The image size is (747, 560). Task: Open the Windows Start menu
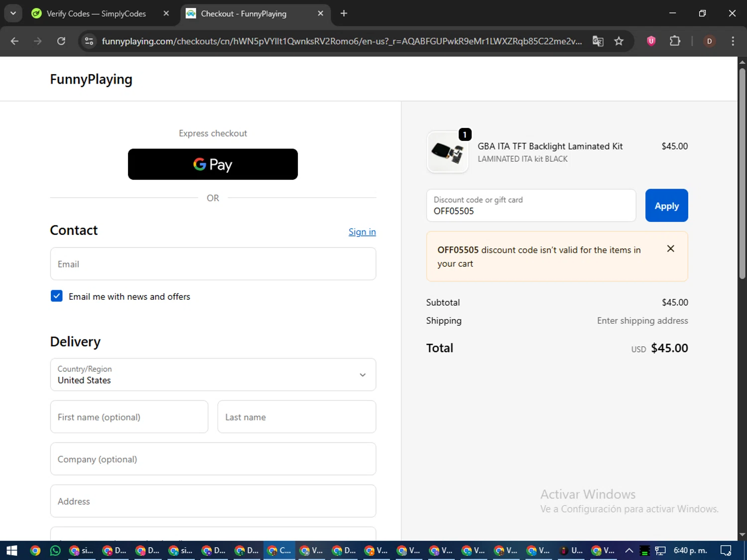coord(11,551)
